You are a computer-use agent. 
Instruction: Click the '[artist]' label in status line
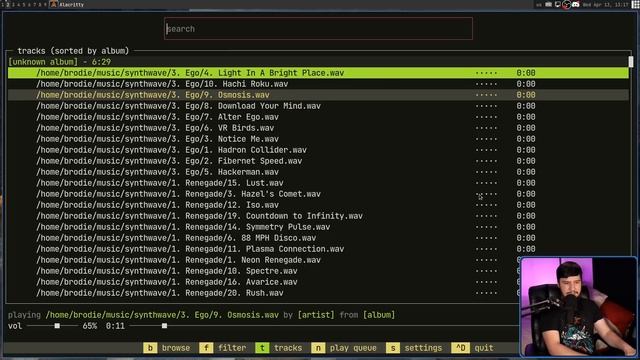(316, 315)
